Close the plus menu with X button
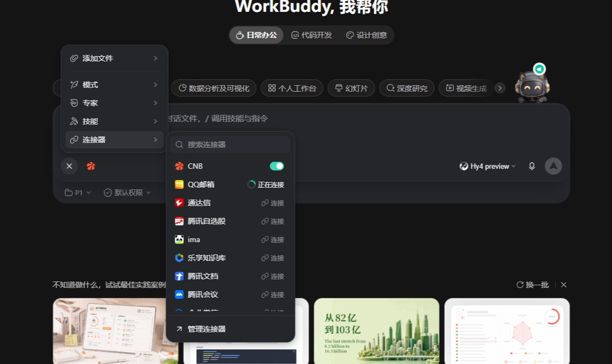 (x=69, y=166)
